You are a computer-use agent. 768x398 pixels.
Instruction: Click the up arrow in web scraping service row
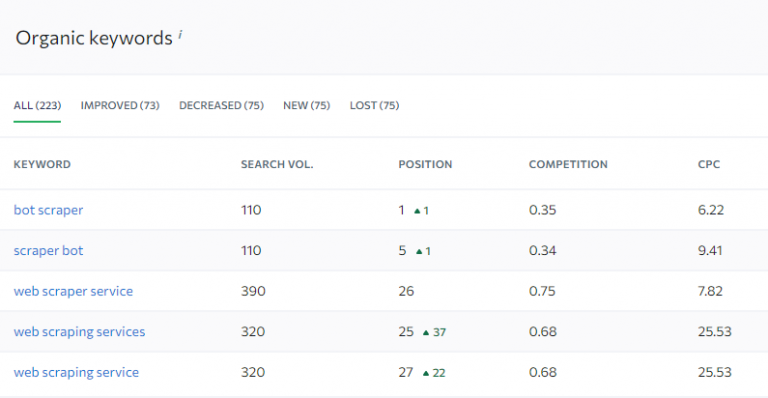426,374
